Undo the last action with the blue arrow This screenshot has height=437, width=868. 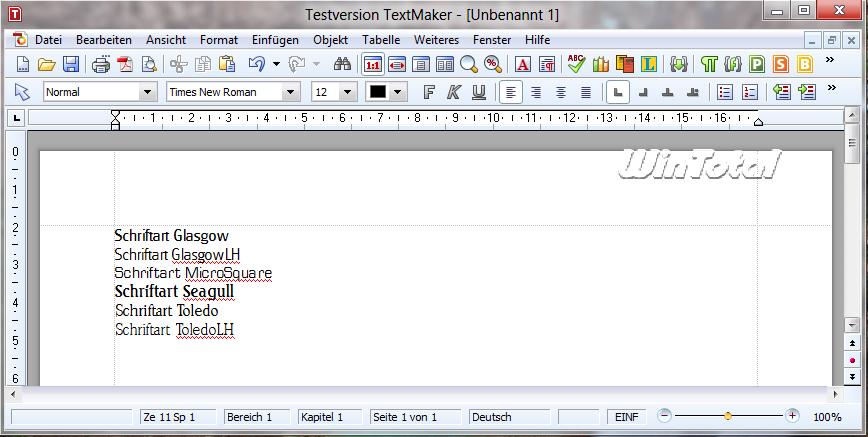pos(257,64)
